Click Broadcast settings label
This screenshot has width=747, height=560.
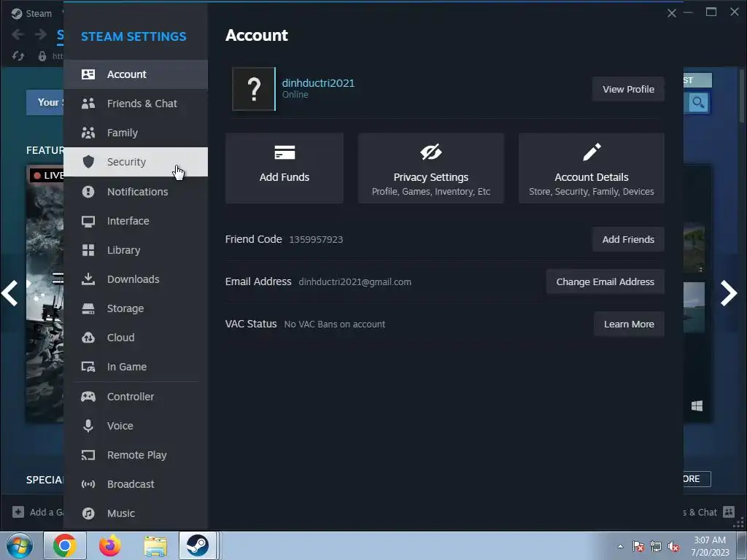(131, 484)
